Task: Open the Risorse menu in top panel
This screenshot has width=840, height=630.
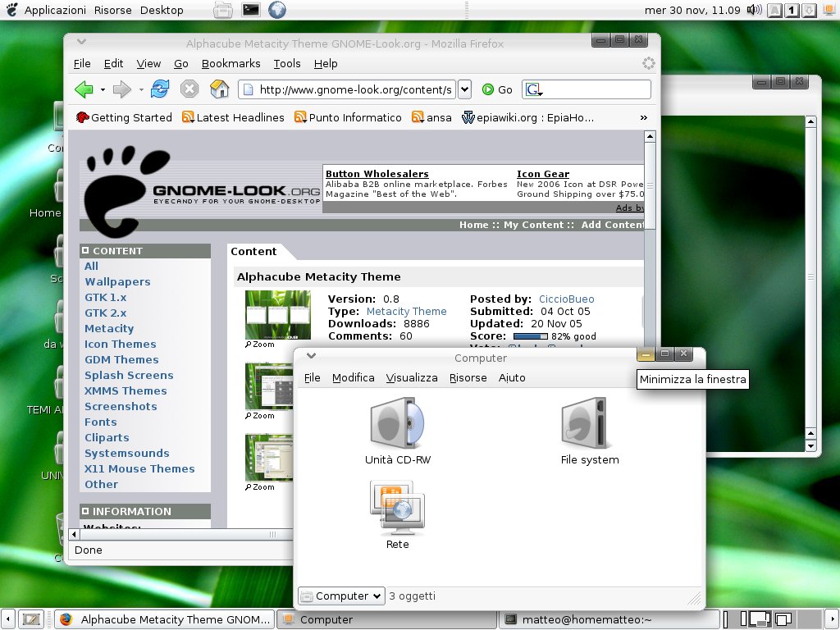Action: point(112,10)
